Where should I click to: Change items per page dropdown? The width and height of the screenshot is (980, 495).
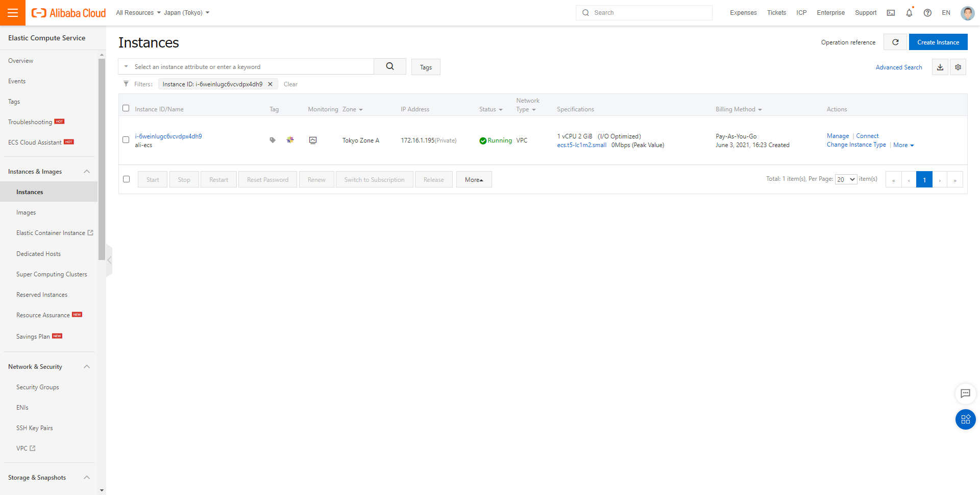pyautogui.click(x=846, y=179)
